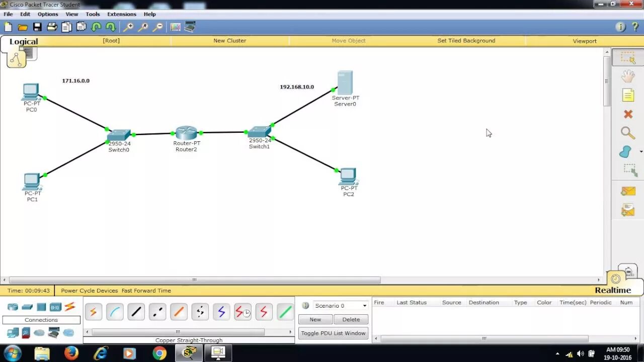
Task: Choose the green Octal cable
Action: [285, 312]
